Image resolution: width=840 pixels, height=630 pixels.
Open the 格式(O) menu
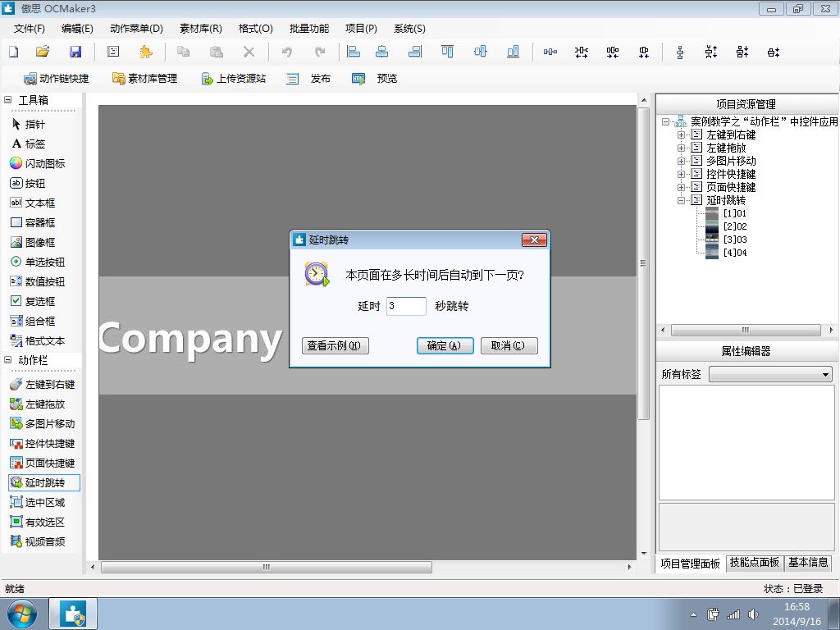(256, 29)
